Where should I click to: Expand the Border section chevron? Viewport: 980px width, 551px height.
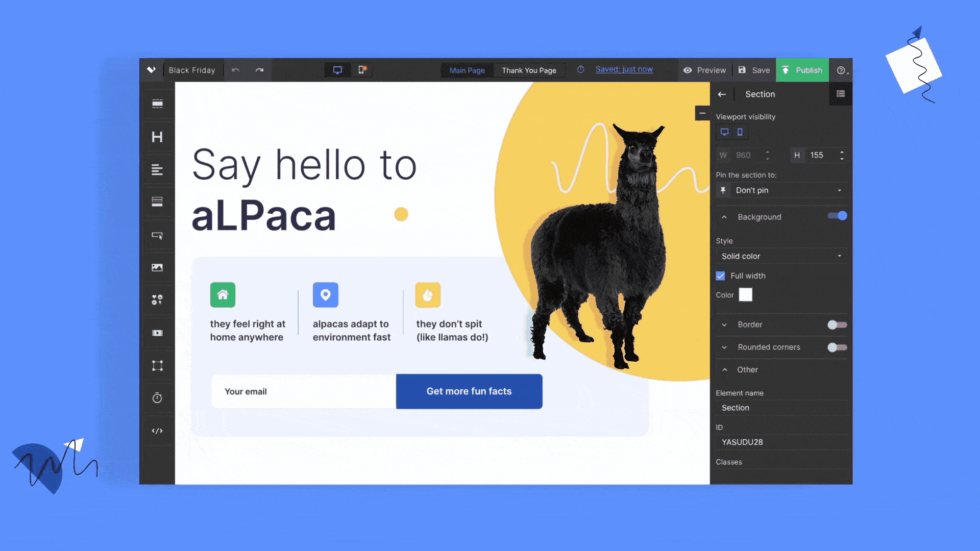724,324
